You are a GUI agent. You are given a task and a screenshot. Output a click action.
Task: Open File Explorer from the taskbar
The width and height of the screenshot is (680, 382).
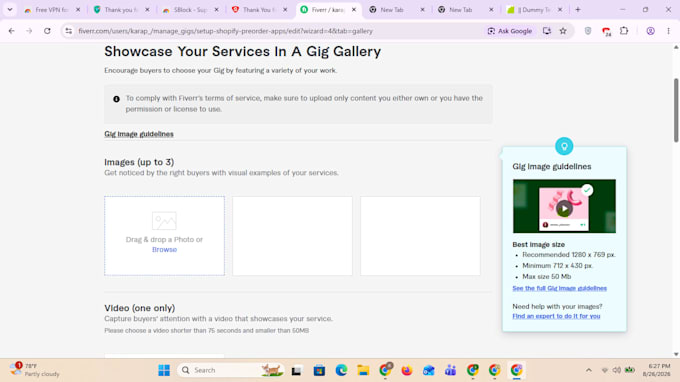tap(363, 370)
